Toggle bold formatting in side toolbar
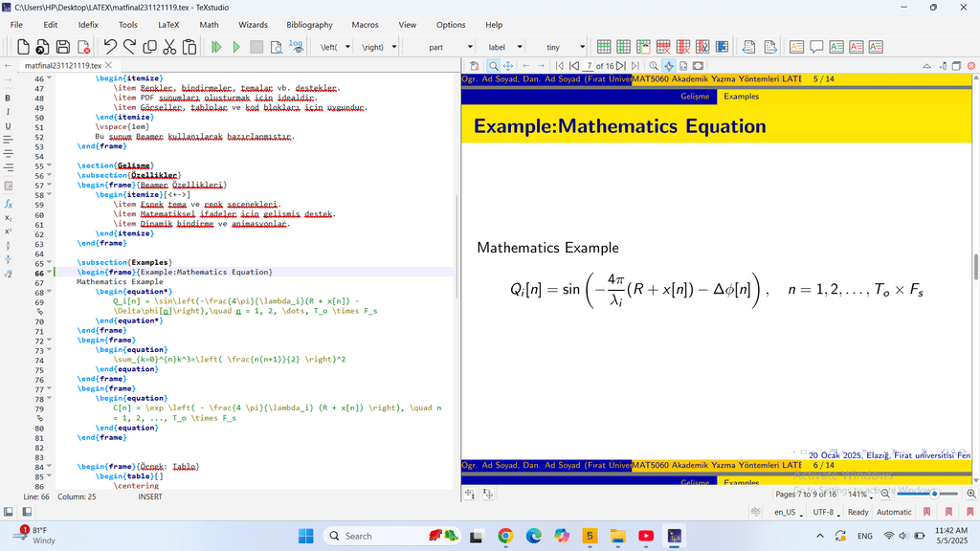The height and width of the screenshot is (551, 980). (8, 99)
